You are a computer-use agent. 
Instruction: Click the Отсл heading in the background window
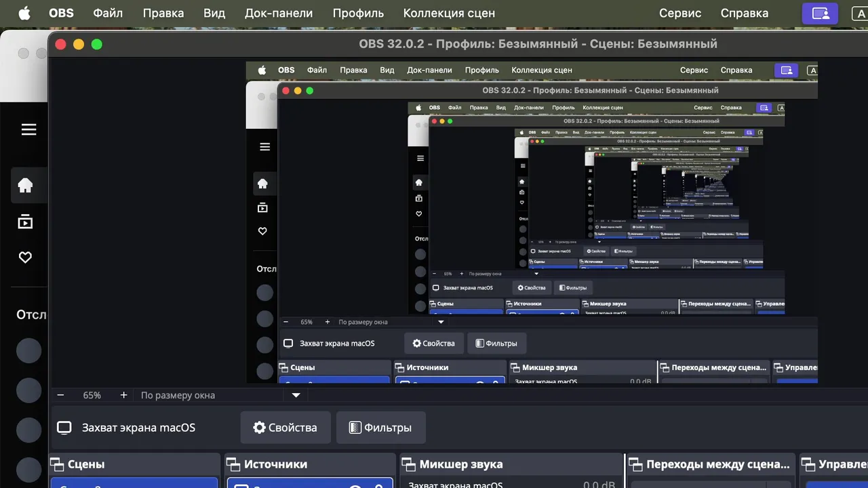[x=31, y=315]
